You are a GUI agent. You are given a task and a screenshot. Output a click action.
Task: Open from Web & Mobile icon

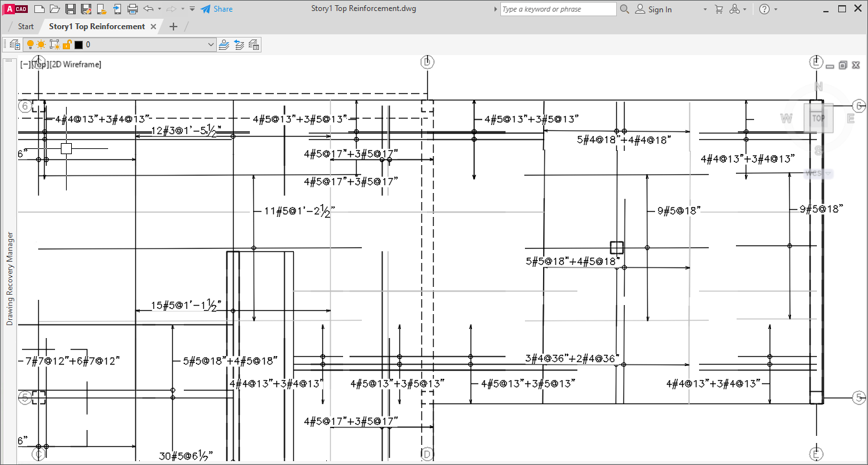[102, 9]
